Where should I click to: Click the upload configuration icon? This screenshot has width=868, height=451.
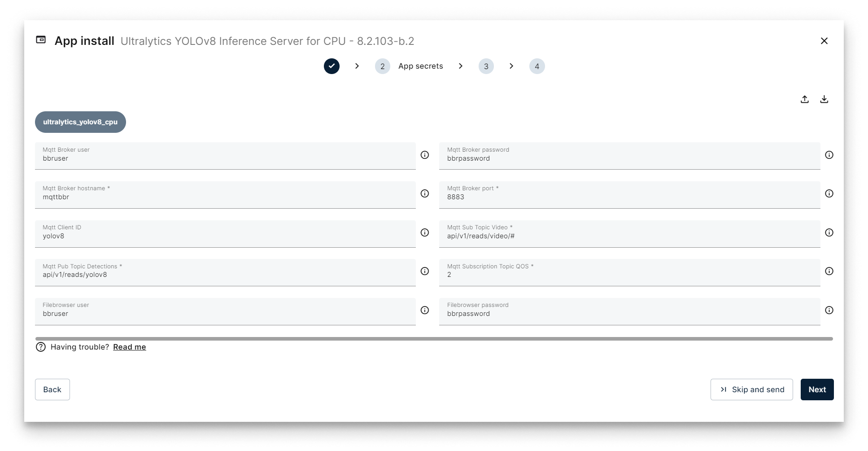804,99
